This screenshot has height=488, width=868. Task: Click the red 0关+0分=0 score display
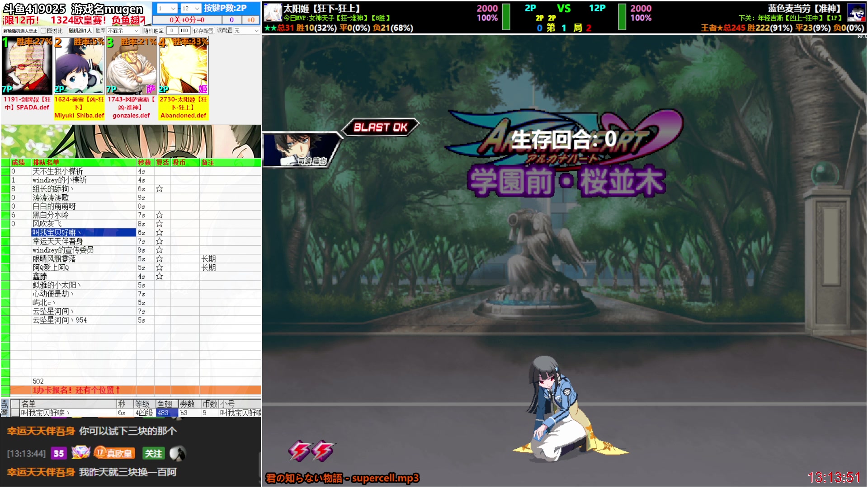pos(187,20)
